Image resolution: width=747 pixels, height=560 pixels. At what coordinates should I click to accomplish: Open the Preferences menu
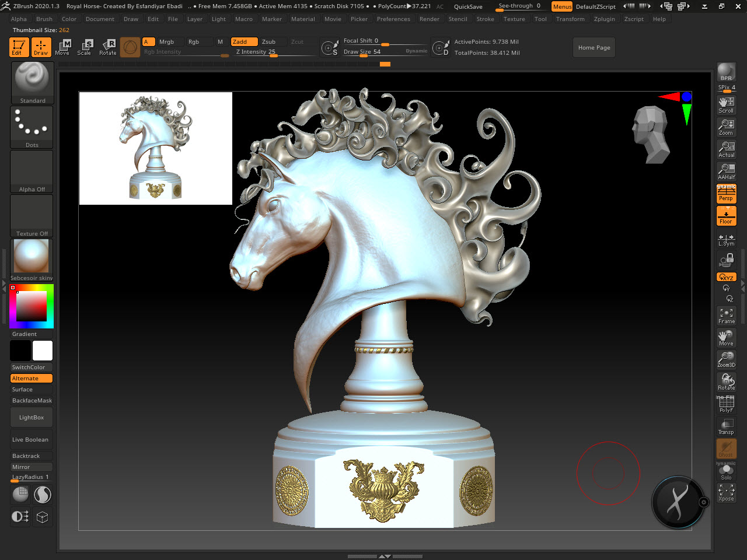click(393, 19)
